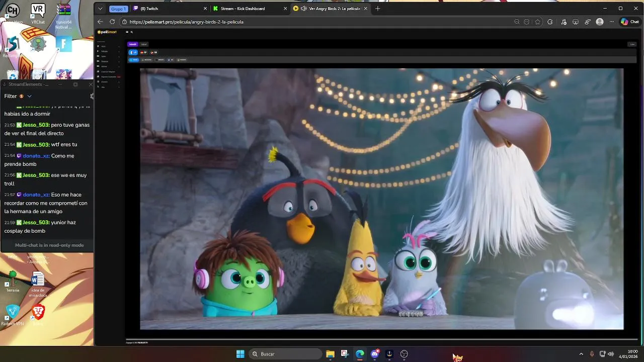This screenshot has width=644, height=362.
Task: Open the browser extensions puzzle icon
Action: click(550, 22)
